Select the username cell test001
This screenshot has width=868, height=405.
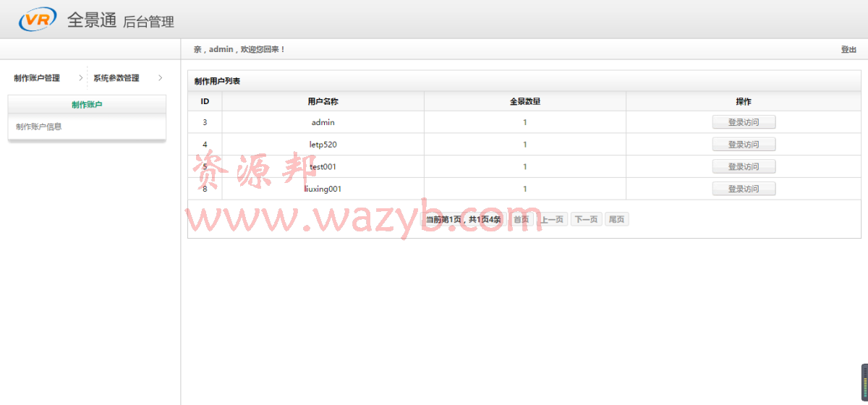323,166
